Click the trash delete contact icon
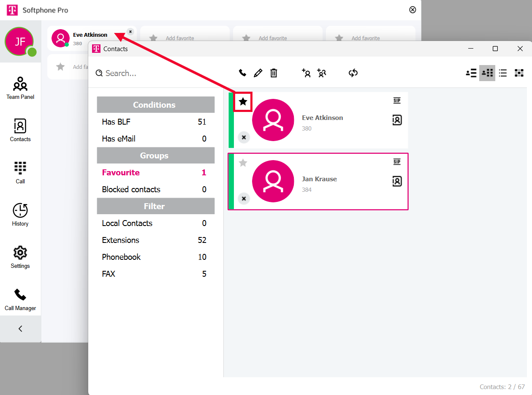 coord(274,73)
